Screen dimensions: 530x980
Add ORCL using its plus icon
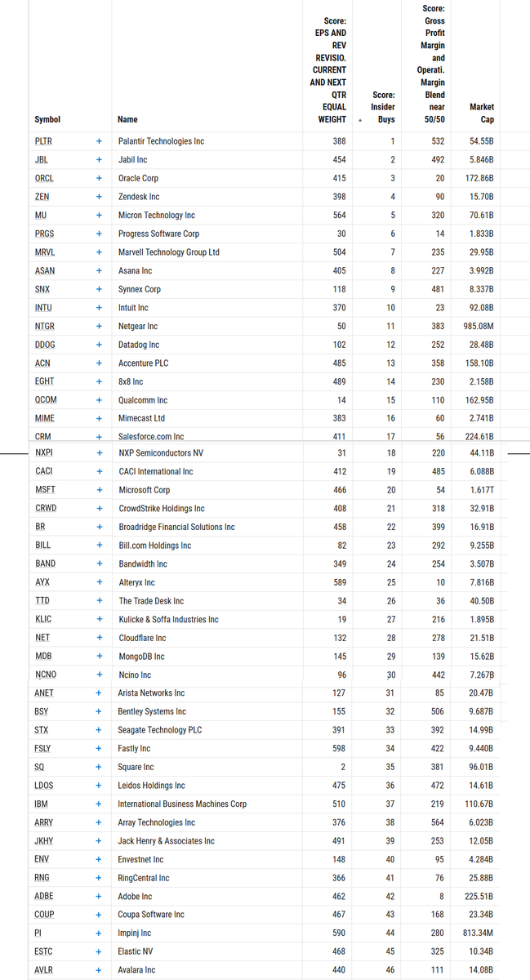tap(99, 178)
